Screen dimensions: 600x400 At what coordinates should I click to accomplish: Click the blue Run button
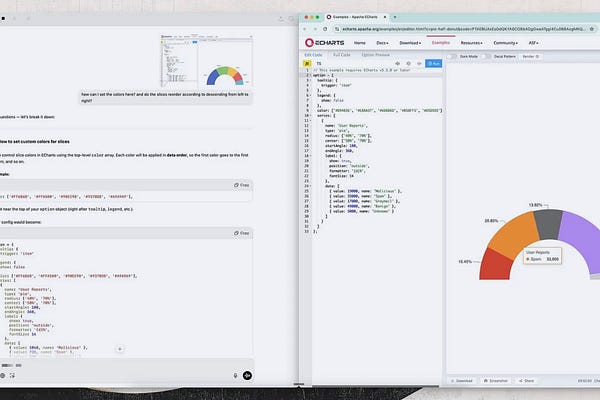tap(434, 64)
